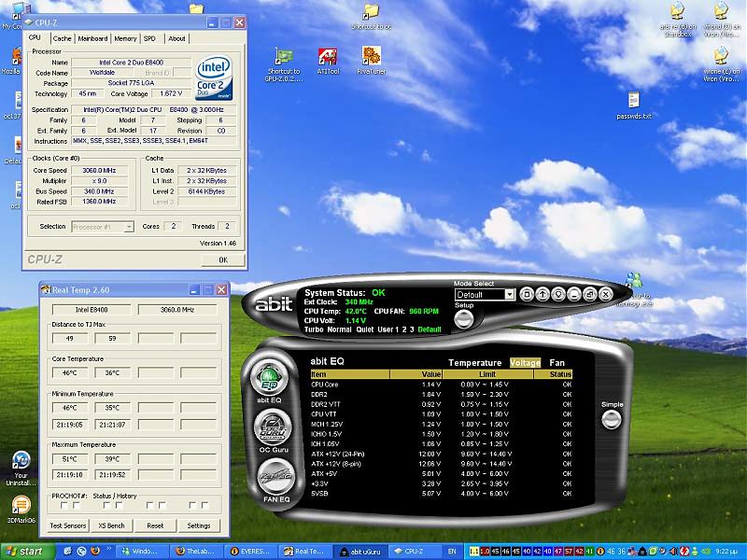Click the CPU Core row in voltage table
This screenshot has height=560, width=747.
441,385
